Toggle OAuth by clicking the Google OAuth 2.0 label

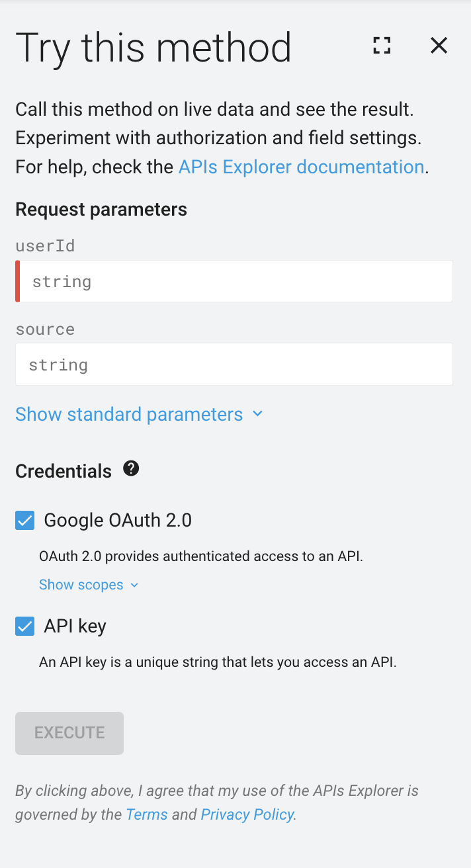pos(117,520)
